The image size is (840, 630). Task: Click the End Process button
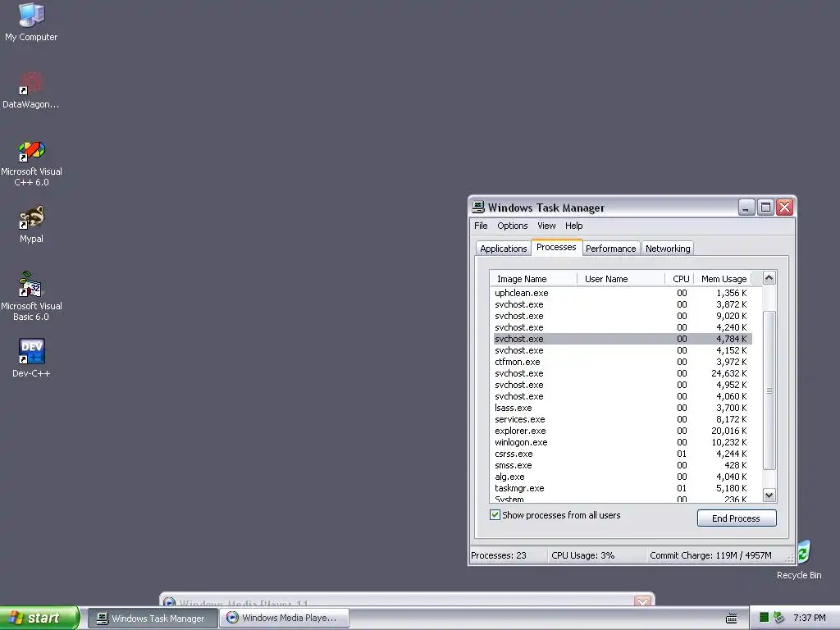tap(736, 518)
